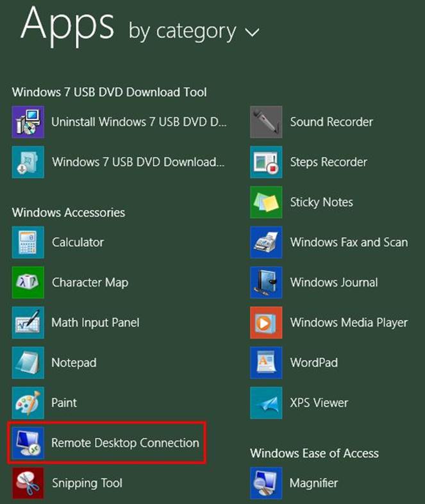Select the 'Windows Journal' label
The width and height of the screenshot is (425, 504).
(334, 283)
